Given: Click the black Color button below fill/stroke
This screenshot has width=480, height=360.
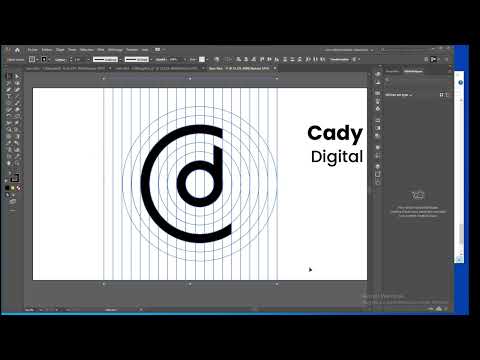Looking at the screenshot, I should (7, 188).
